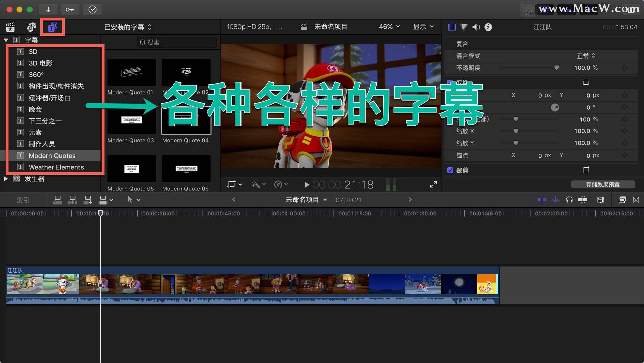Click the transform on-screen controls icon
The width and height of the screenshot is (644, 363).
[x=586, y=82]
